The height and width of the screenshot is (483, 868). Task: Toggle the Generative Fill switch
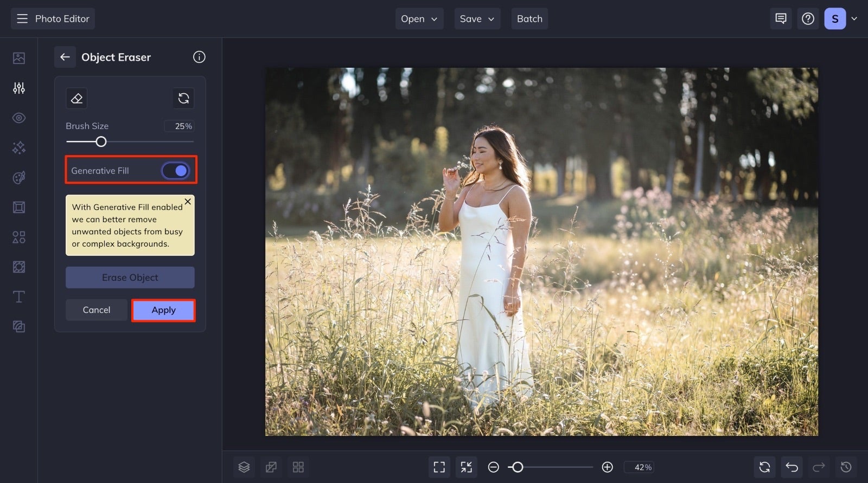pyautogui.click(x=175, y=171)
